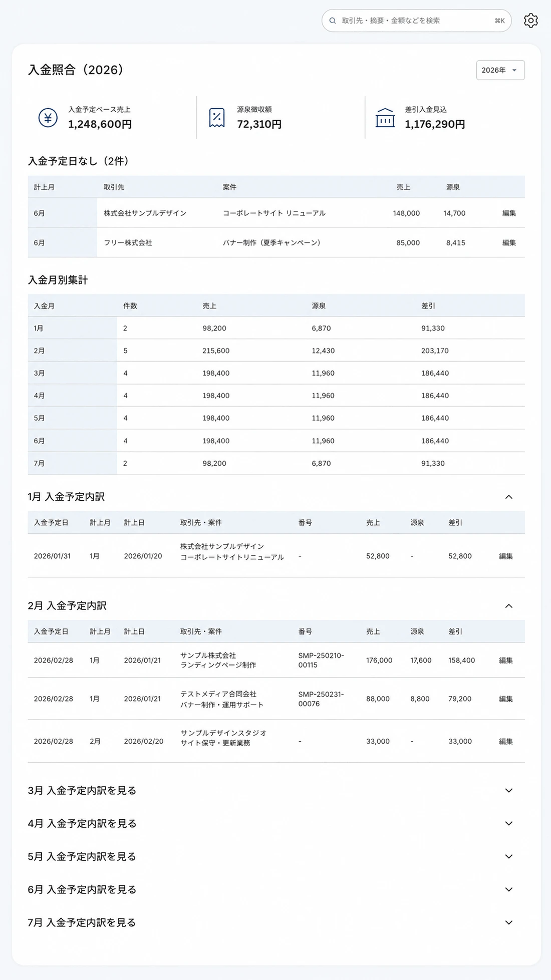Expand 3月 入金予定内訳を見る

[508, 790]
